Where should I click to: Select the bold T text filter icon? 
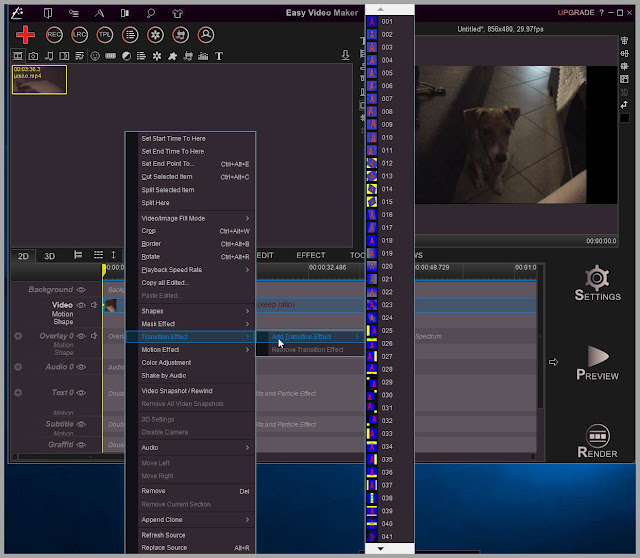pos(219,56)
